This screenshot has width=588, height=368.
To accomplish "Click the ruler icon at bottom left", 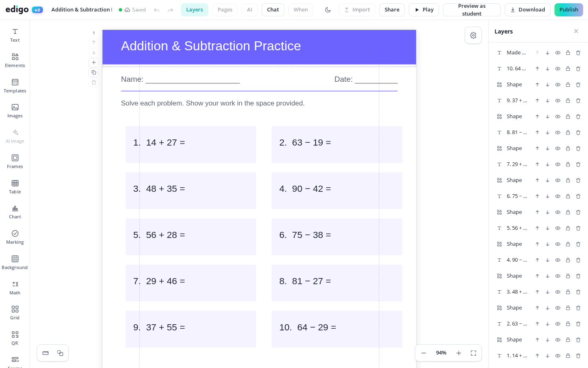I will 46,353.
